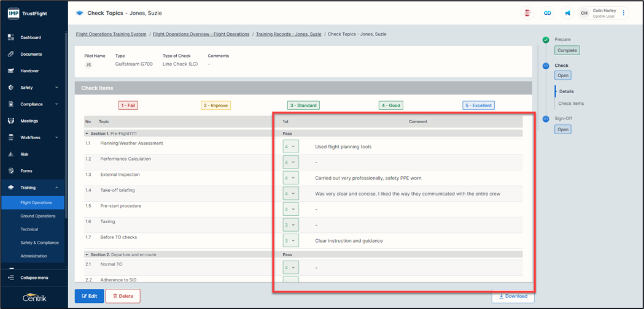
Task: Click the Meetings icon in sidebar
Action: tap(11, 121)
